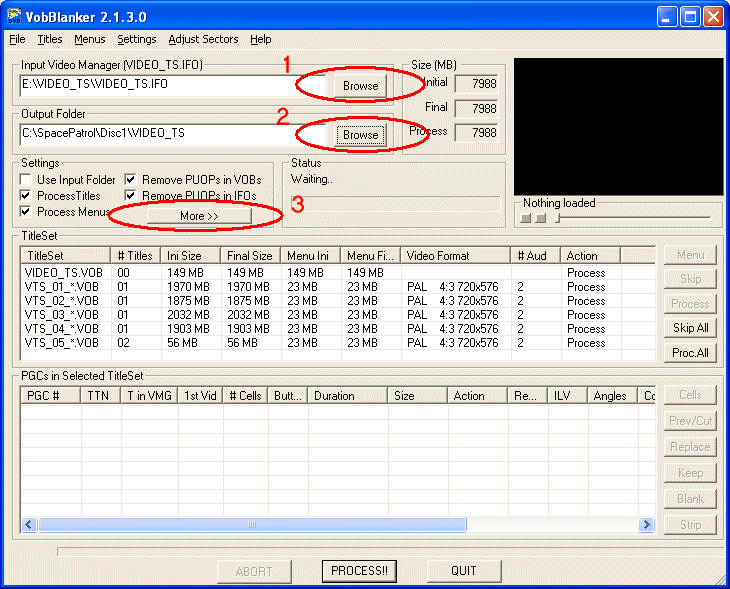Click the Input Video Manager path field

coord(173,85)
